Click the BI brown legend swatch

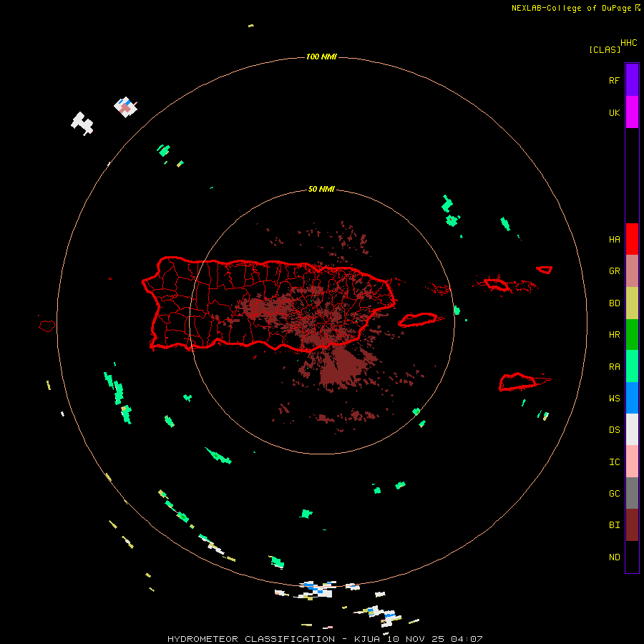point(632,525)
